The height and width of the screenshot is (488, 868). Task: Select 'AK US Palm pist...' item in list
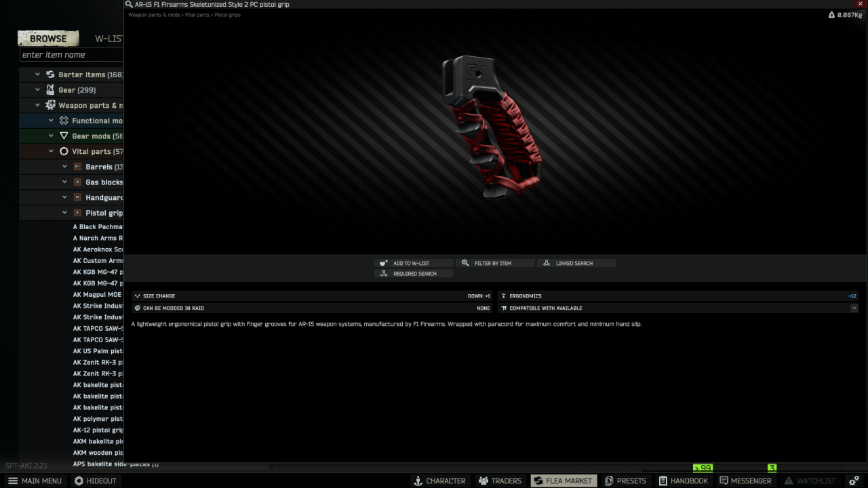coord(98,351)
